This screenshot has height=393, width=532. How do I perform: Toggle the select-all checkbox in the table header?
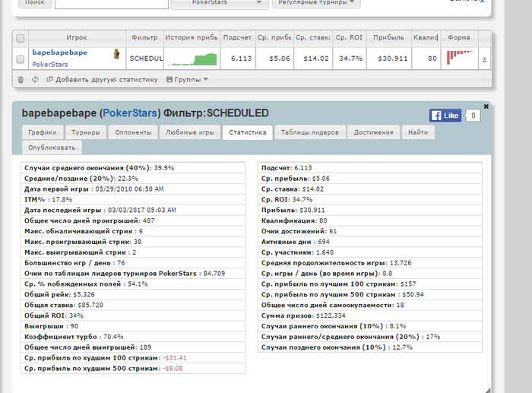(21, 38)
